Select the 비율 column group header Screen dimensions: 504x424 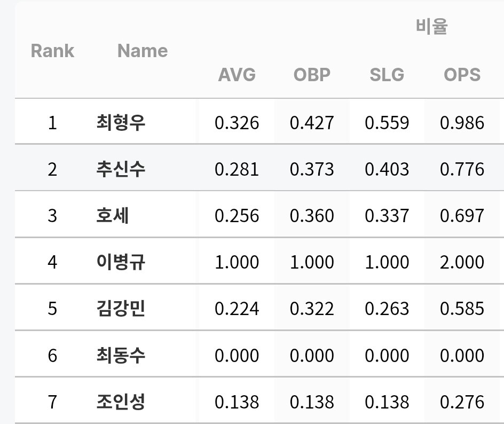tap(431, 26)
